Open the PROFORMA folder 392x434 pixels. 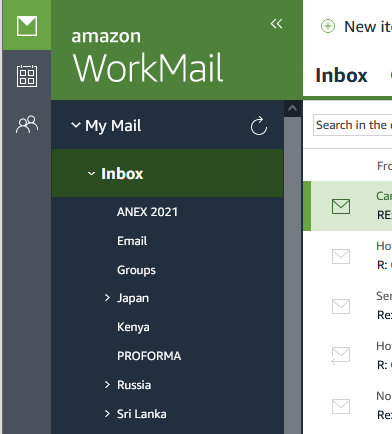pyautogui.click(x=149, y=356)
